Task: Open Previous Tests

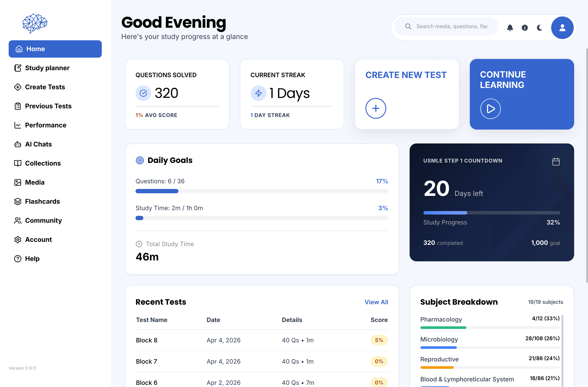Action: 48,106
